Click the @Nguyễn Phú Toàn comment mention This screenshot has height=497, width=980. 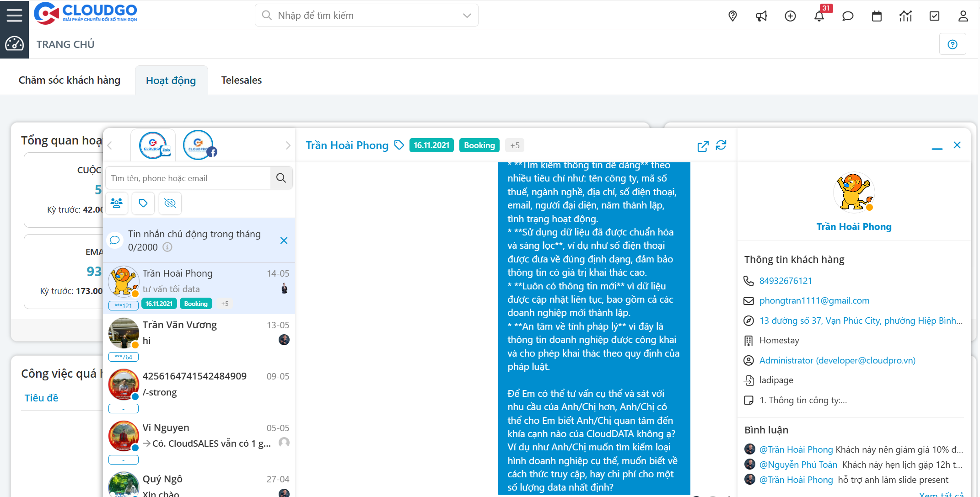pyautogui.click(x=798, y=464)
